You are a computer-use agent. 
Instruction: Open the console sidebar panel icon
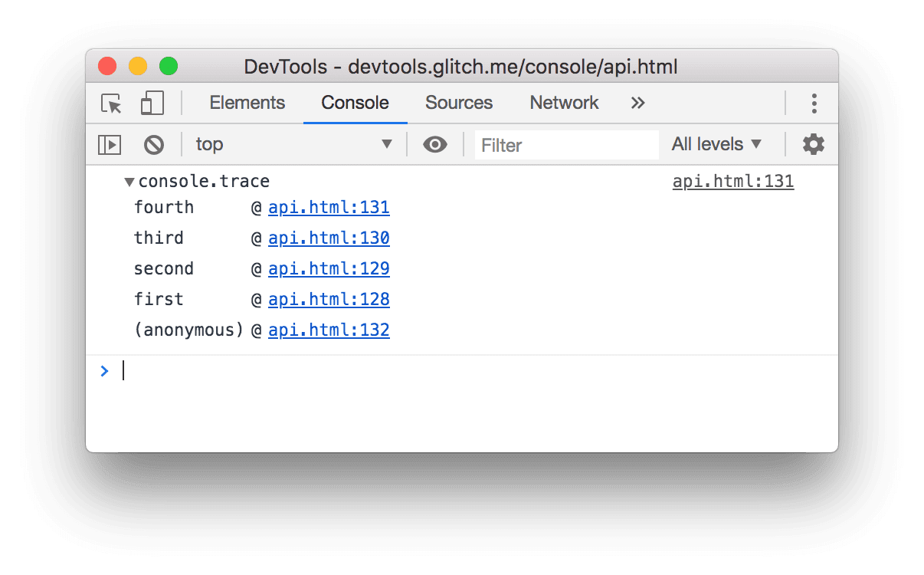pos(109,144)
